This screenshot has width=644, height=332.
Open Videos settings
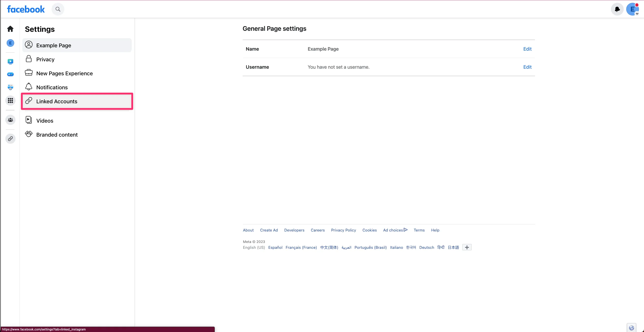[77, 121]
